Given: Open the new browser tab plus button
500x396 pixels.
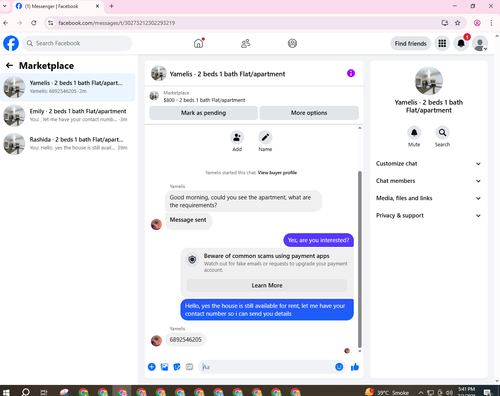Looking at the screenshot, I should pos(111,6).
